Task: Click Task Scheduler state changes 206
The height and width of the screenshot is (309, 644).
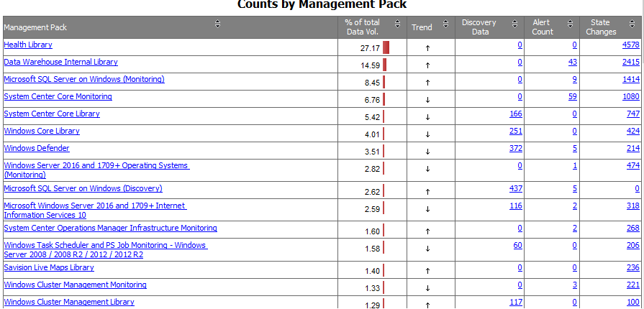Action: 633,245
